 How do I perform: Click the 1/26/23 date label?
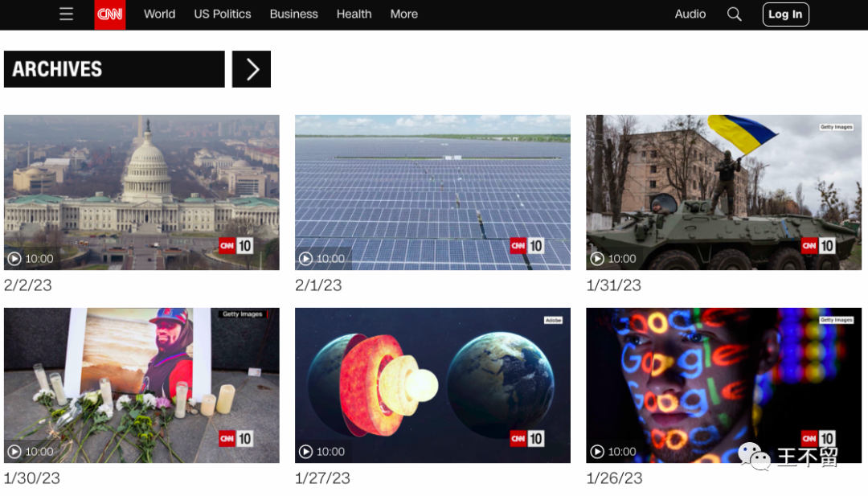coord(615,478)
